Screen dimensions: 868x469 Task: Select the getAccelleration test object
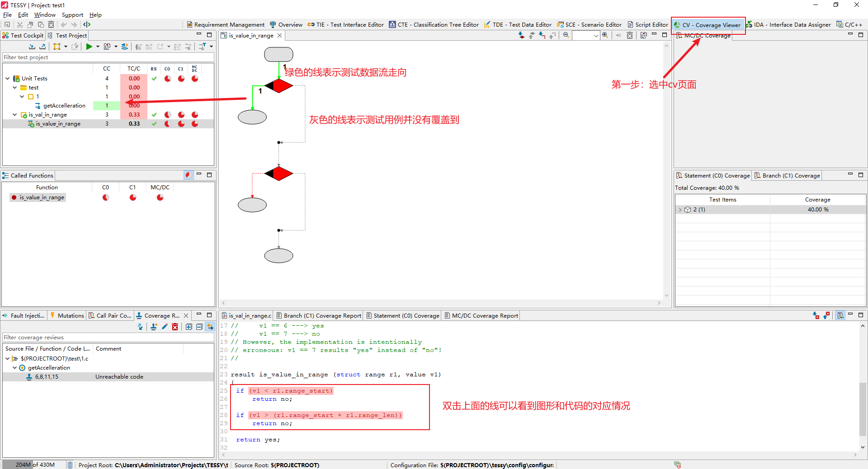pos(64,106)
